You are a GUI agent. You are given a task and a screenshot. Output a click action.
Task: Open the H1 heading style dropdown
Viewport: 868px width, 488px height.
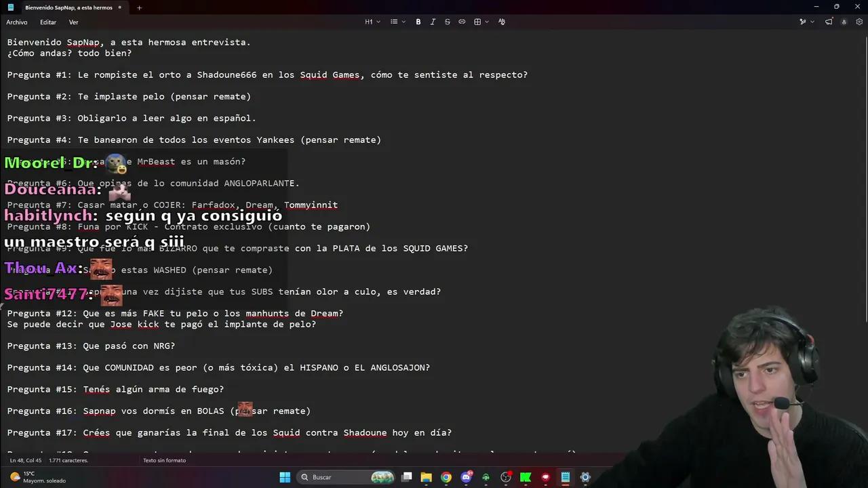372,22
